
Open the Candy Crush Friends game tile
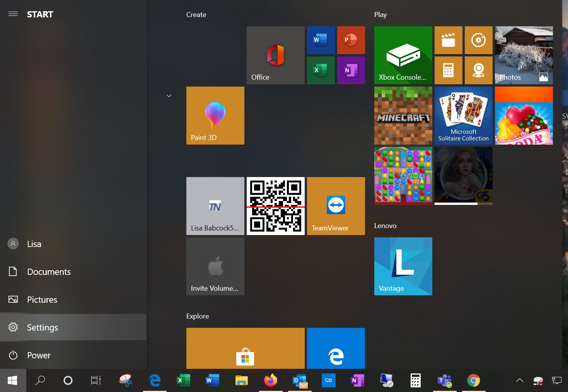click(x=403, y=176)
